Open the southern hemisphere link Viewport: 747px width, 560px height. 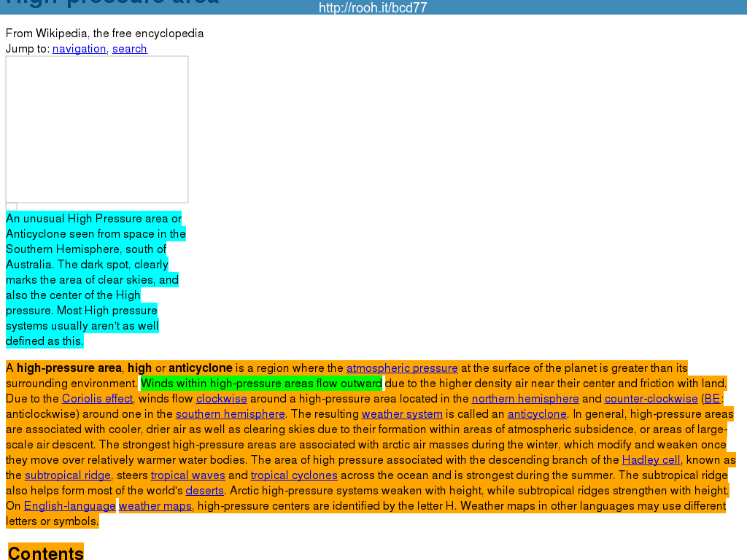[230, 414]
